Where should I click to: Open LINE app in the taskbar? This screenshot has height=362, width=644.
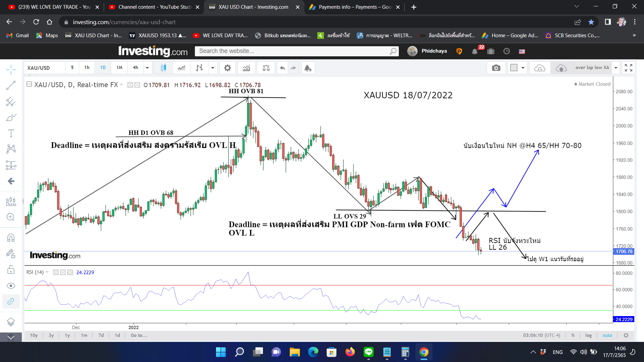369,352
